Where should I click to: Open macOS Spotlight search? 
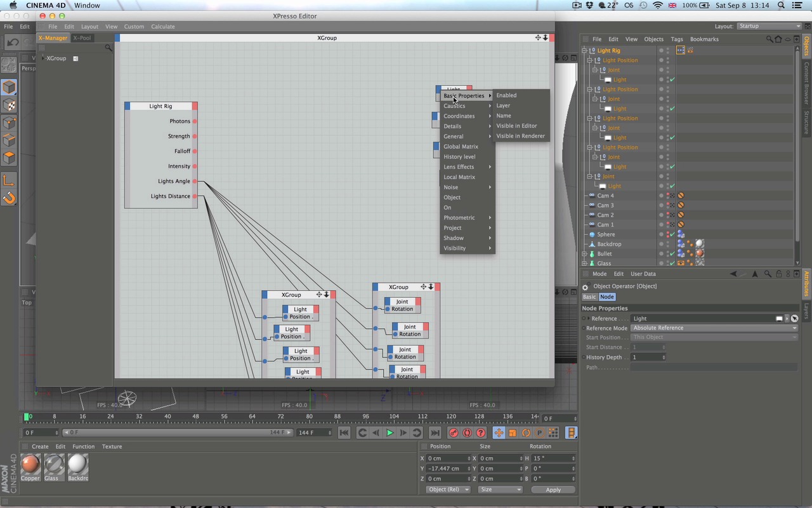[x=780, y=5]
